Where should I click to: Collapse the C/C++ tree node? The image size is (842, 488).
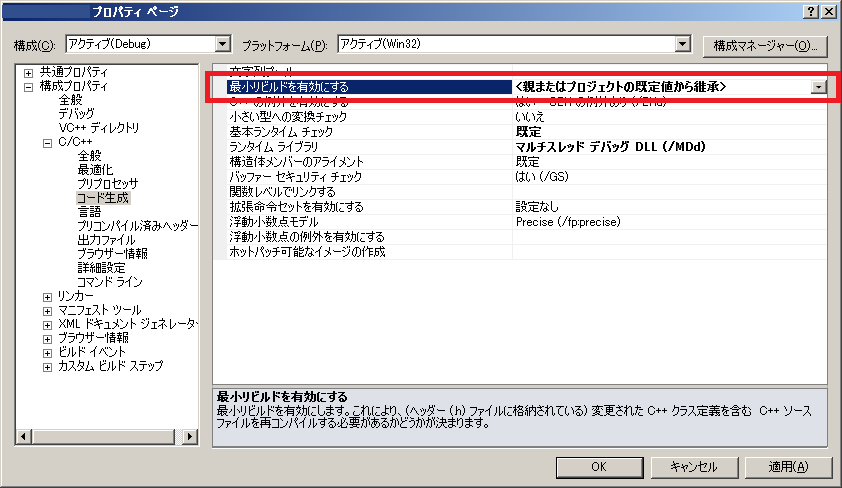[x=47, y=143]
